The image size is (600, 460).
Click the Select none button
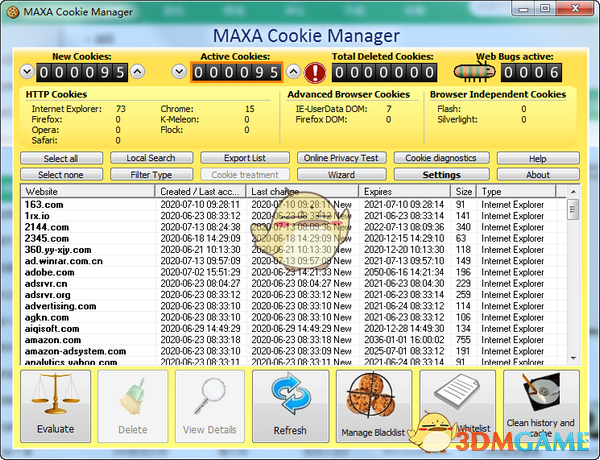[61, 175]
